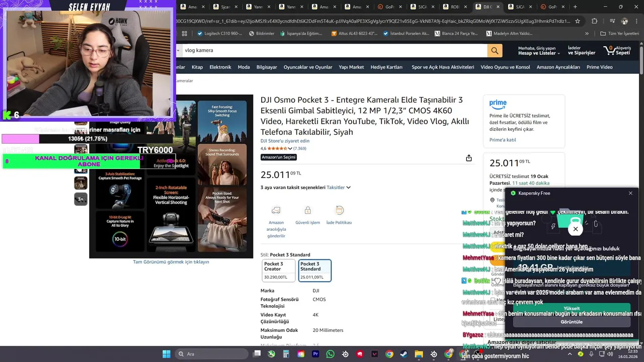Open a new Chrome tab with the plus button
Viewport: 644px width, 362px height.
575,7
